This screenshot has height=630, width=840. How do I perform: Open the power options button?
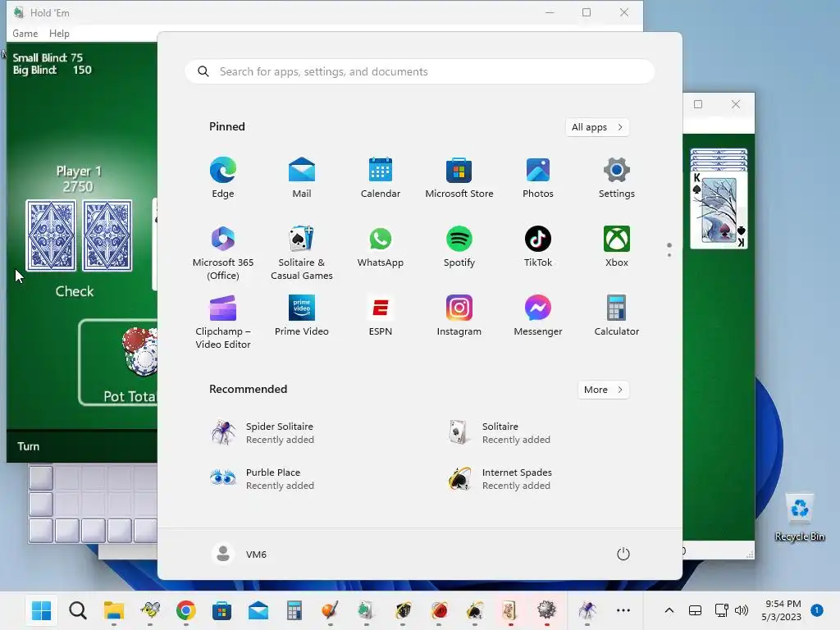pos(623,554)
